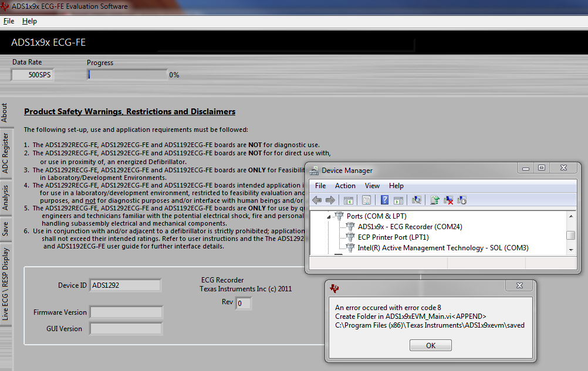Select the Ports (COM & LPT) label

377,216
